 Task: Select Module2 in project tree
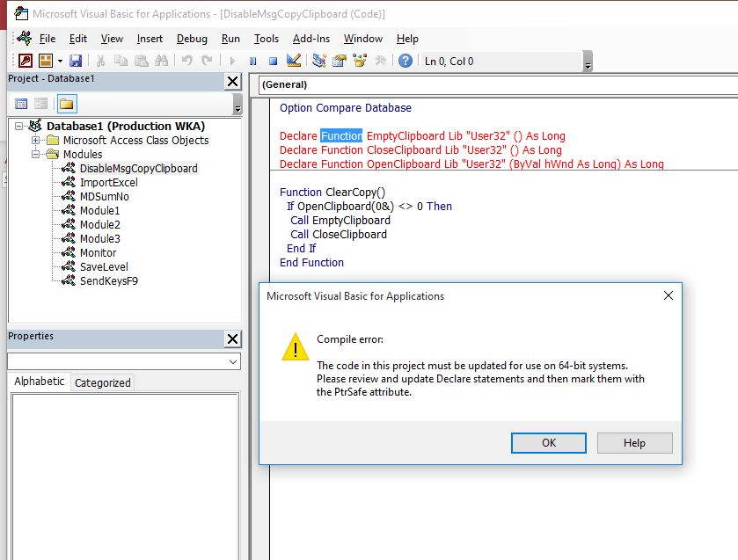(99, 224)
